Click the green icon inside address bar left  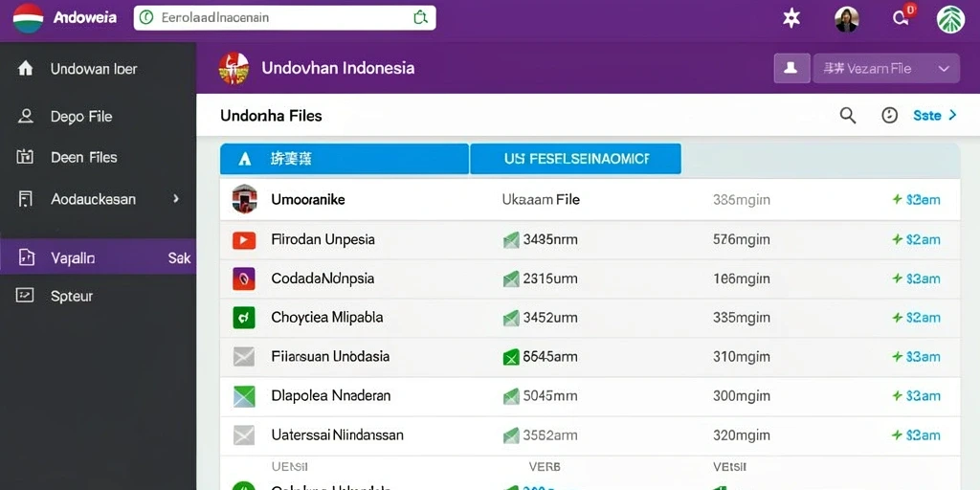(146, 17)
